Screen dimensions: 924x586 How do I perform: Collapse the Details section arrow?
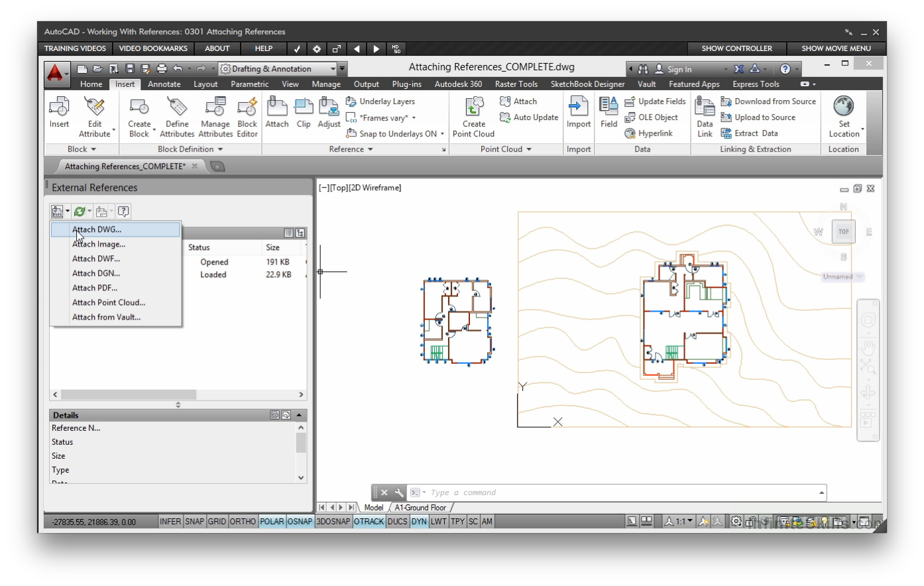pyautogui.click(x=299, y=415)
